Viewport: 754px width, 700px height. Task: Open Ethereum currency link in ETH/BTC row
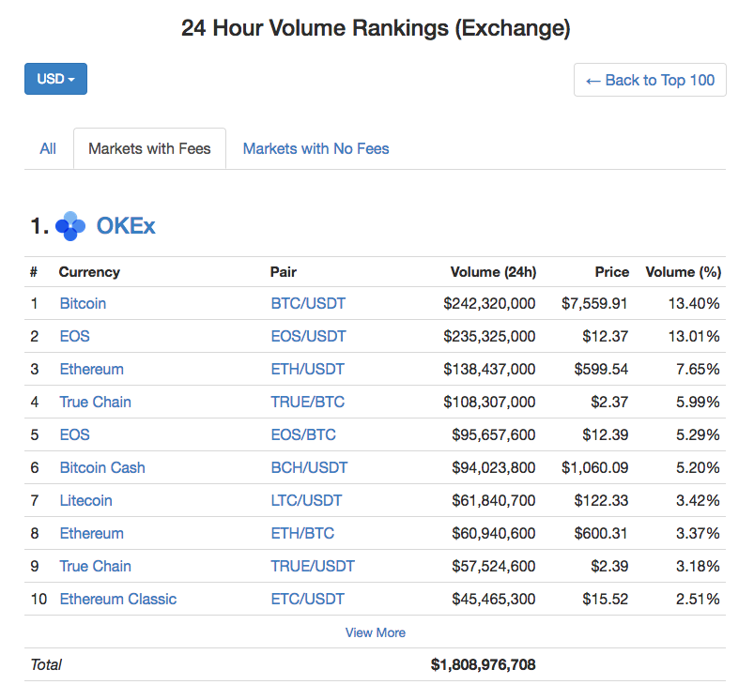[91, 533]
